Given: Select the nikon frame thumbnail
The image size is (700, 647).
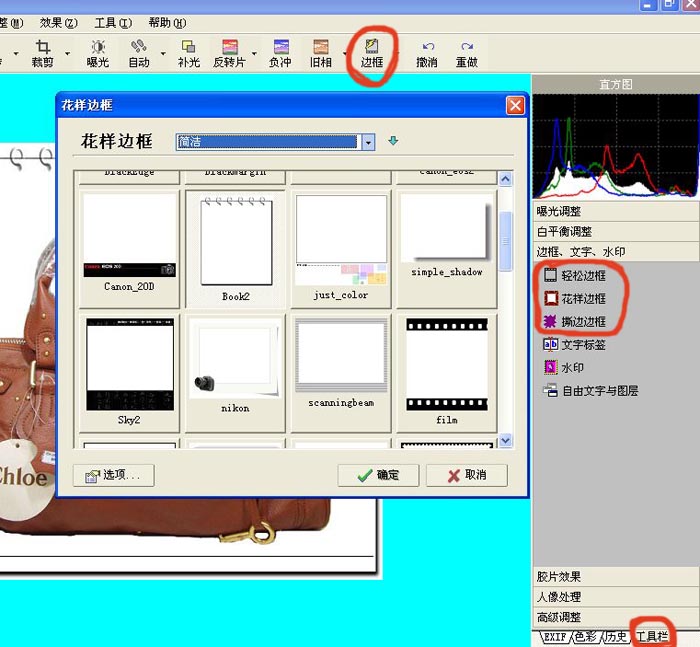Looking at the screenshot, I should click(235, 373).
